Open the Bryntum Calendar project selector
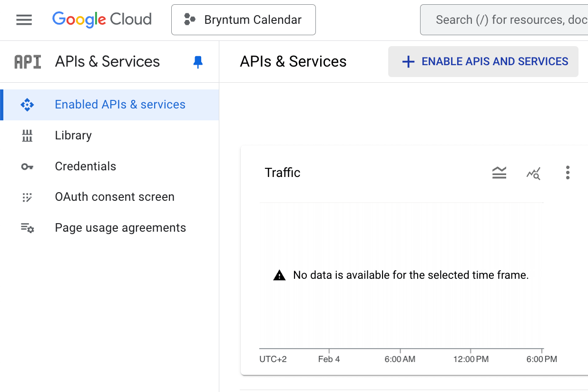Image resolution: width=588 pixels, height=392 pixels. (x=244, y=20)
